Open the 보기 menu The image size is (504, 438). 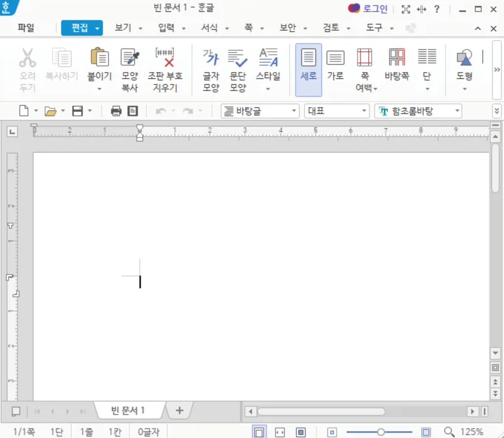point(123,28)
